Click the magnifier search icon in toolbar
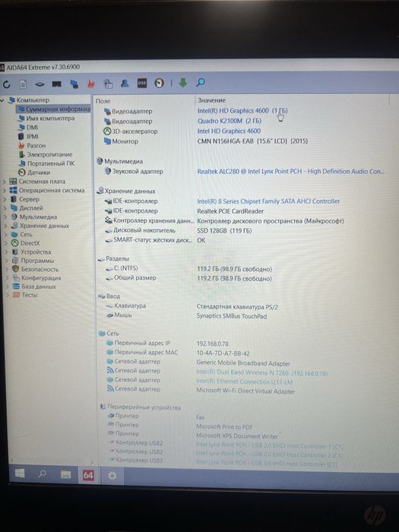This screenshot has height=532, width=399. (201, 82)
